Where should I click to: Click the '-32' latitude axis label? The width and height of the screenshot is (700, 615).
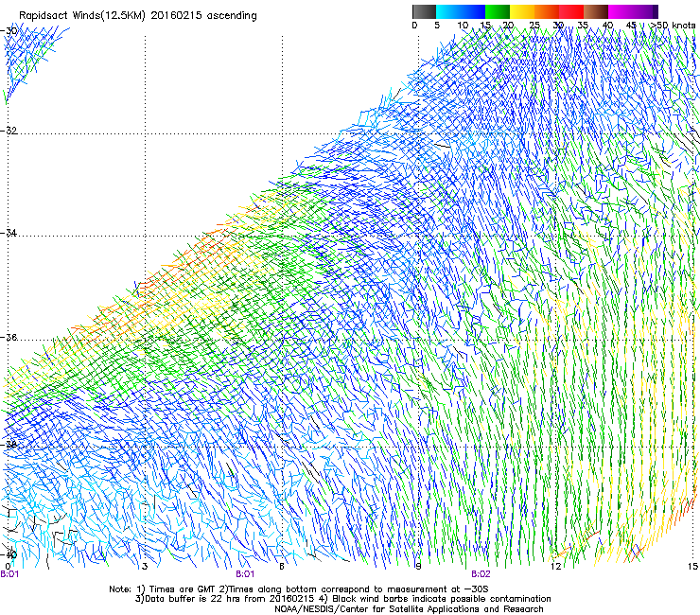[x=9, y=131]
